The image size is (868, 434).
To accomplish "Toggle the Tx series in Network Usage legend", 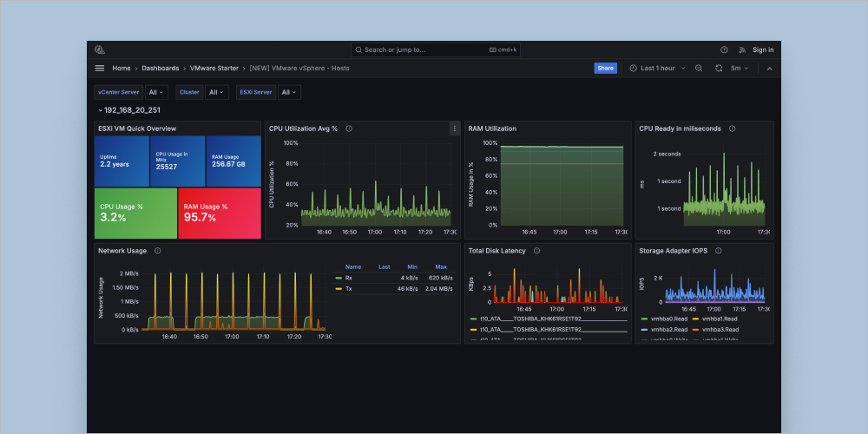I will tap(349, 288).
